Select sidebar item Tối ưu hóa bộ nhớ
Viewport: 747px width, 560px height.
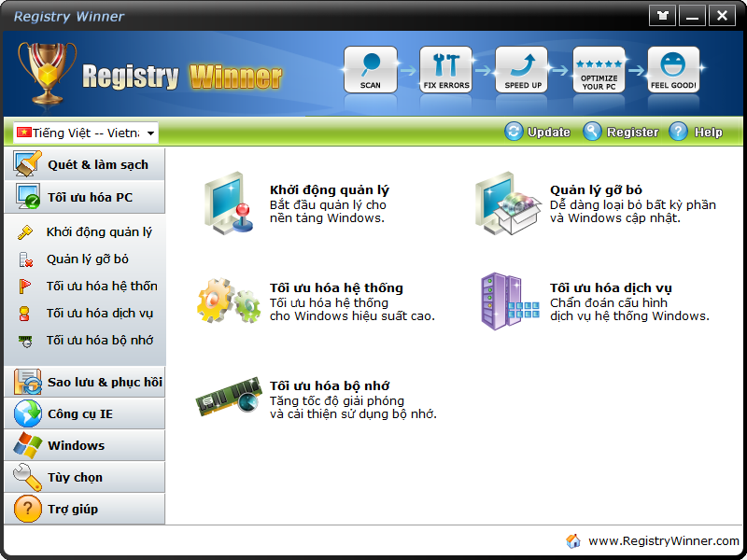click(x=100, y=340)
